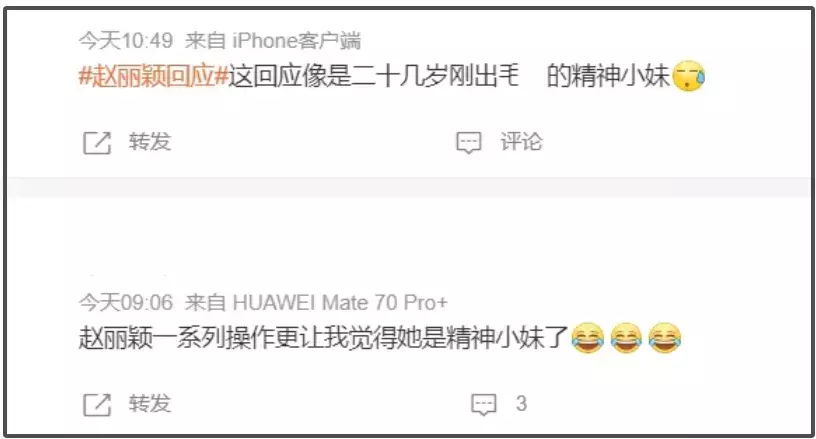Open comments via bubble icon next to 3
This screenshot has height=439, width=816.
[484, 405]
